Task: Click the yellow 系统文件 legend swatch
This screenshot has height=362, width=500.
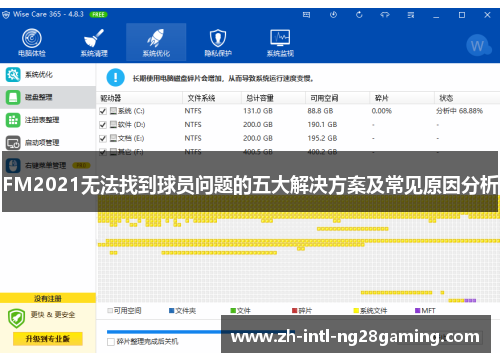Action: [356, 311]
